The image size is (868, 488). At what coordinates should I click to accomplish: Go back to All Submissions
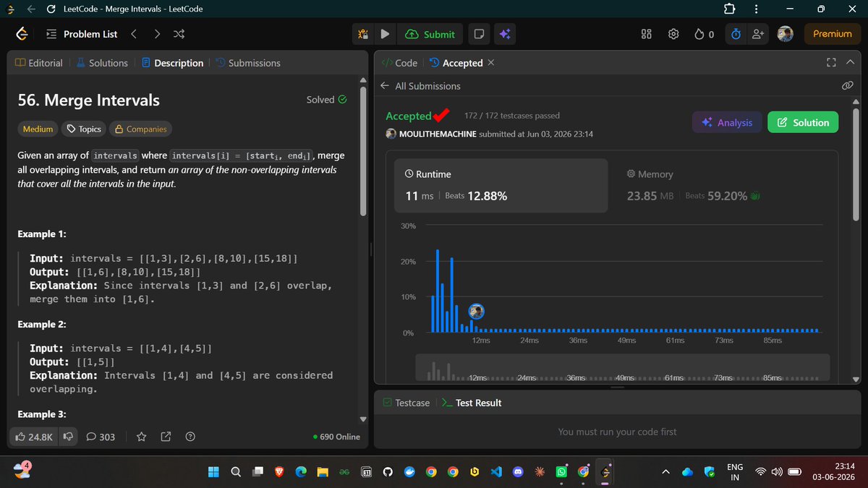tap(420, 86)
